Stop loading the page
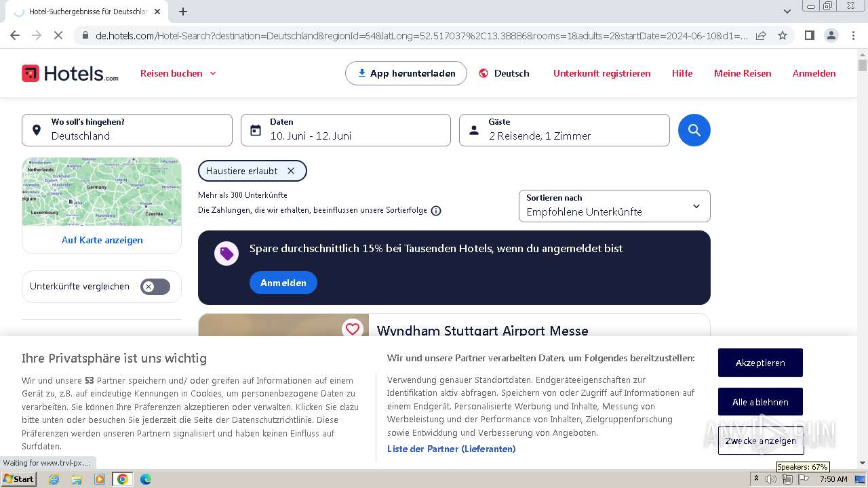 pos(58,35)
